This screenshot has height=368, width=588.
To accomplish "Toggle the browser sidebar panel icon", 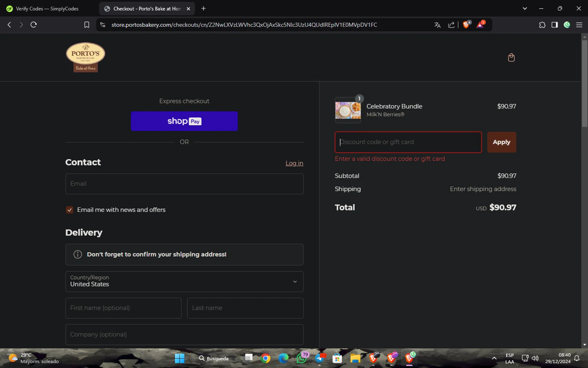I will click(554, 25).
